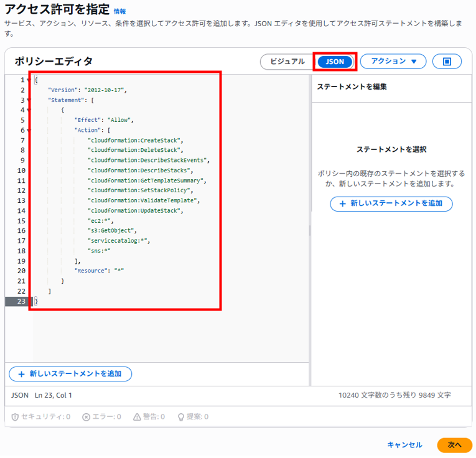476x458 pixels.
Task: Click the splitter handle between editor and panel
Action: click(x=310, y=231)
